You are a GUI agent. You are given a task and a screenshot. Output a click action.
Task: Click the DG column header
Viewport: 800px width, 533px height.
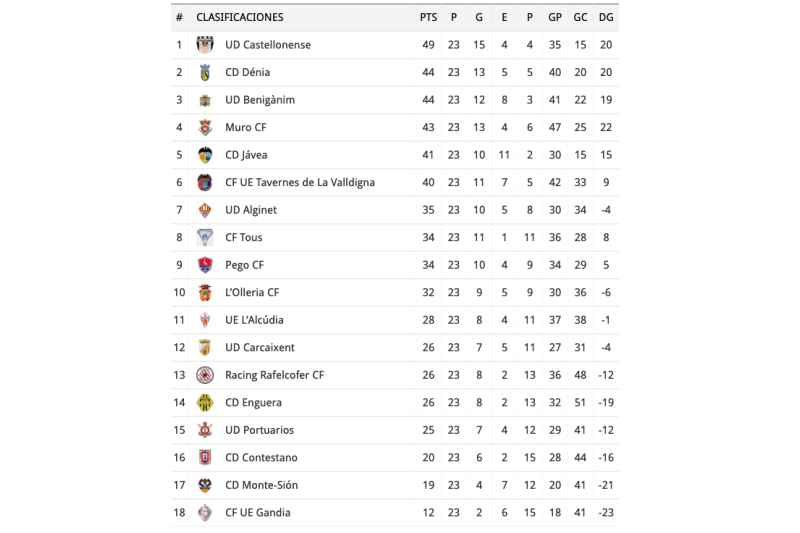pos(606,17)
